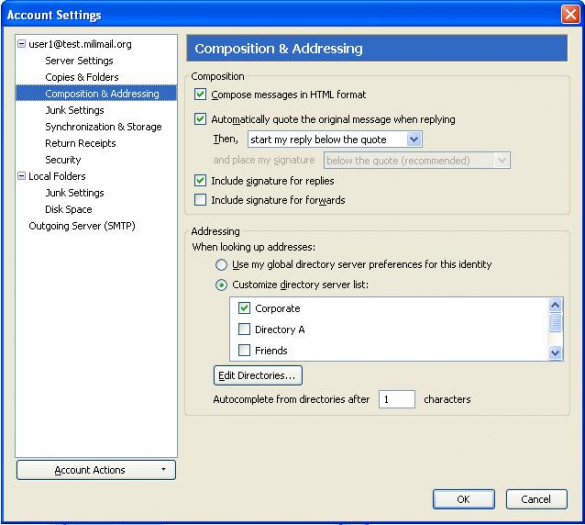Viewport: 585px width, 525px height.
Task: Enable Include signature for forwards
Action: tap(200, 200)
